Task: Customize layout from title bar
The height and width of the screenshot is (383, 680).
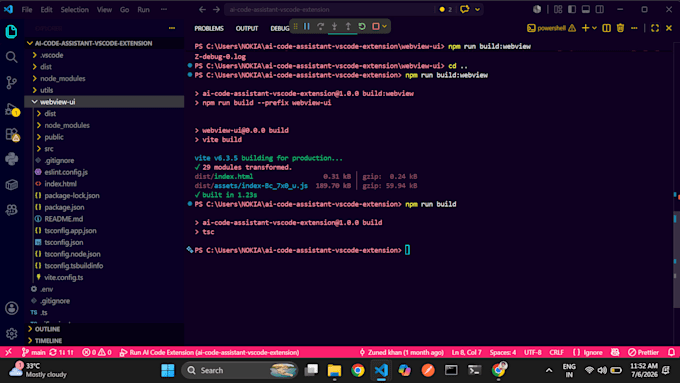Action: pos(558,9)
